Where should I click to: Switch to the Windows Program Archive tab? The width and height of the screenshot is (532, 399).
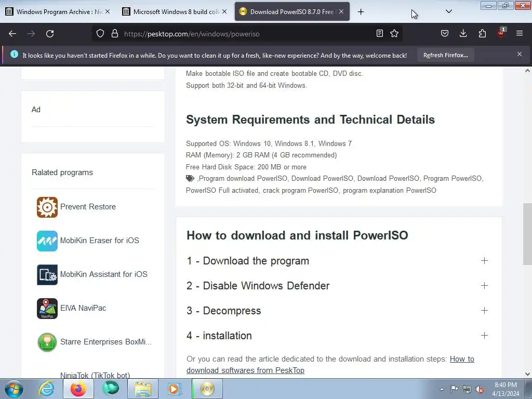point(58,12)
